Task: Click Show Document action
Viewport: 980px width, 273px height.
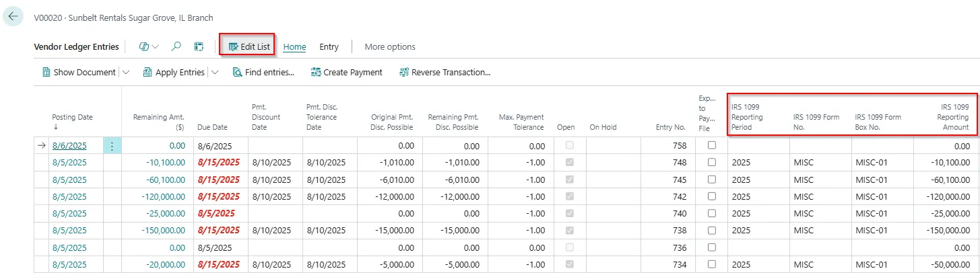Action: click(78, 73)
